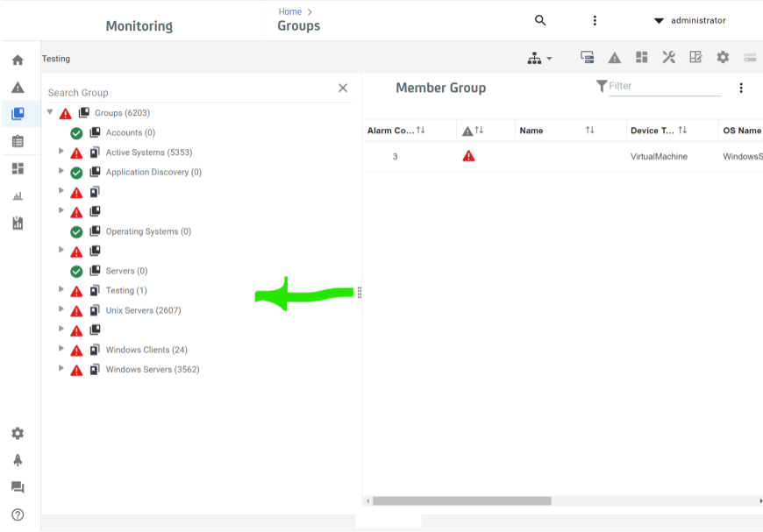The image size is (763, 532).
Task: Select the Unix Servers (2607) group
Action: (x=143, y=310)
